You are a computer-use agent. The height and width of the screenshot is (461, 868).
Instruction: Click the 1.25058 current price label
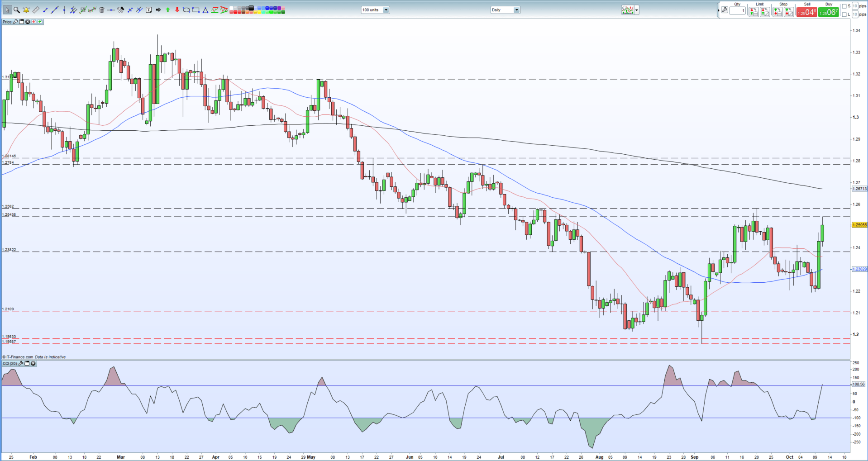[x=859, y=225]
